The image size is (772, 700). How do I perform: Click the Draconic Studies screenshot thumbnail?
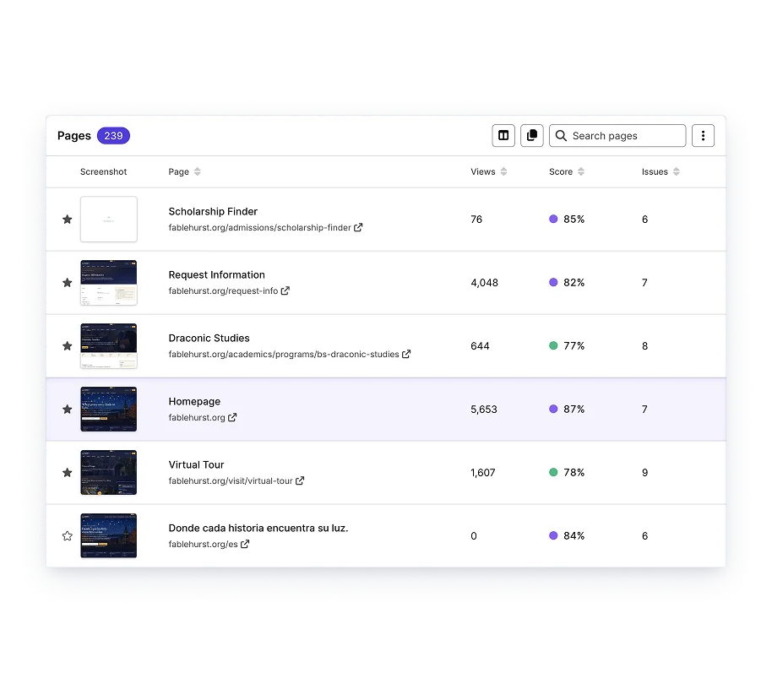[x=109, y=345]
